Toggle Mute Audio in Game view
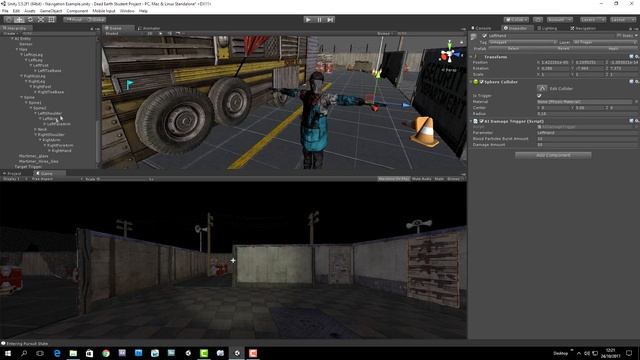The height and width of the screenshot is (360, 640). coord(422,179)
